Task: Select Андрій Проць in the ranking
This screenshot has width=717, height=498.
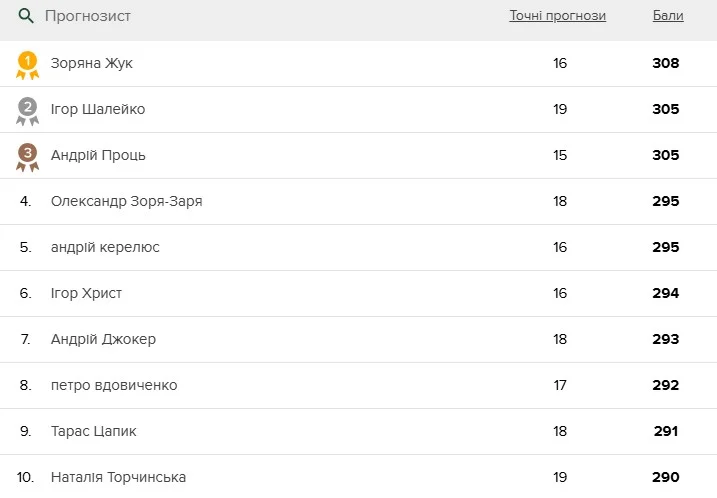Action: click(98, 155)
